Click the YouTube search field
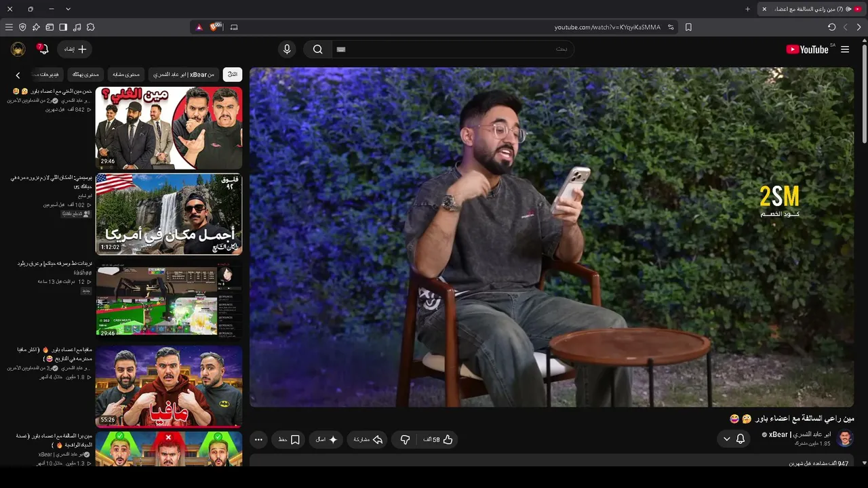This screenshot has height=488, width=868. click(x=453, y=49)
